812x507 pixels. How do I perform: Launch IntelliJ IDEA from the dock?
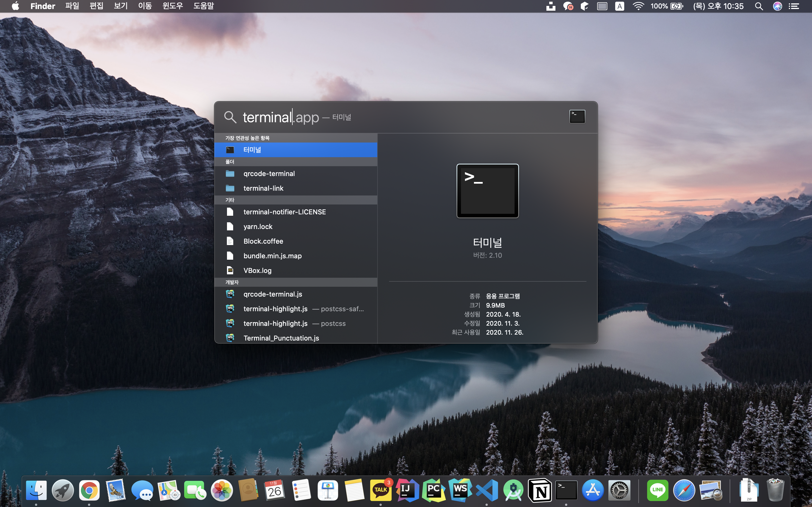click(x=407, y=490)
